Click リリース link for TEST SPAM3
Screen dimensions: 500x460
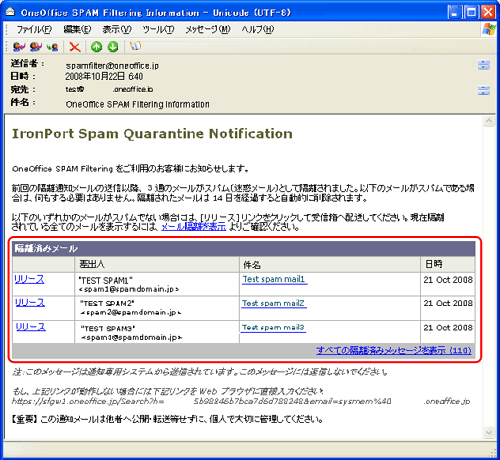(x=31, y=327)
